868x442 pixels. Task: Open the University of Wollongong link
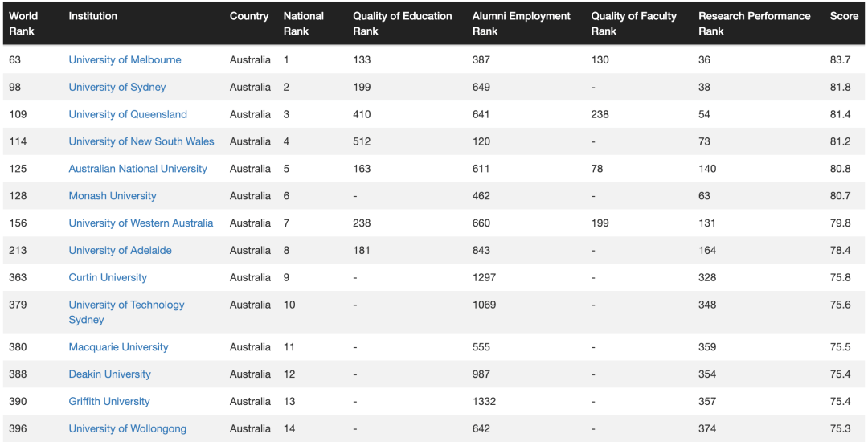[x=127, y=428]
